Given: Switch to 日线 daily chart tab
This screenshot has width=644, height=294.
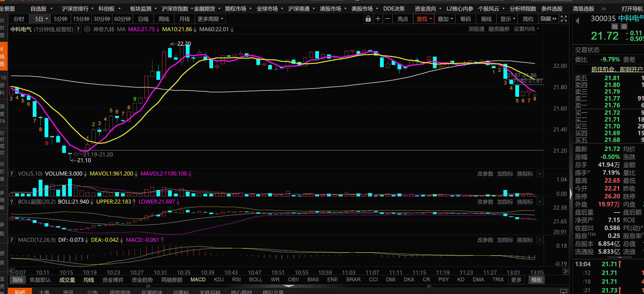Looking at the screenshot, I should click(143, 19).
